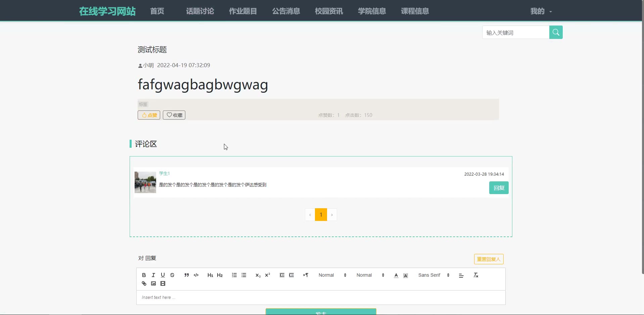Go to 课程信息 in the navigation bar

pyautogui.click(x=415, y=11)
